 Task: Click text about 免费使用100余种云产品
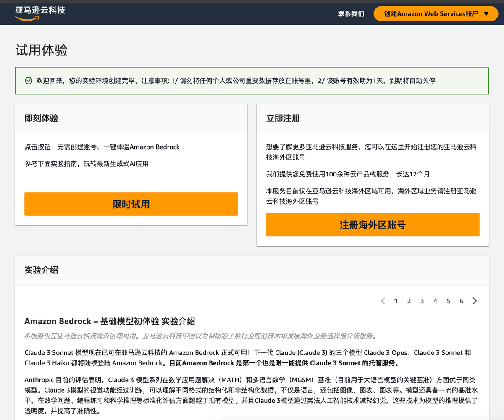click(348, 174)
